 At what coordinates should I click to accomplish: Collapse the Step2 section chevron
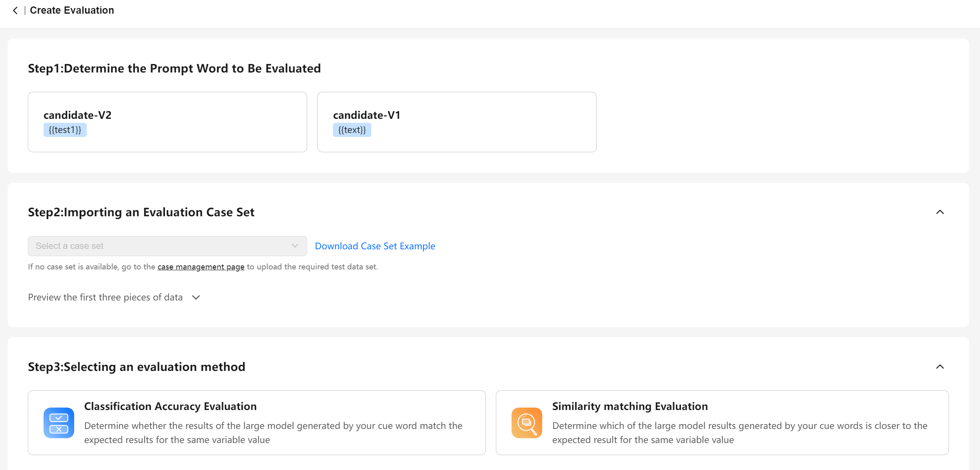pos(940,212)
